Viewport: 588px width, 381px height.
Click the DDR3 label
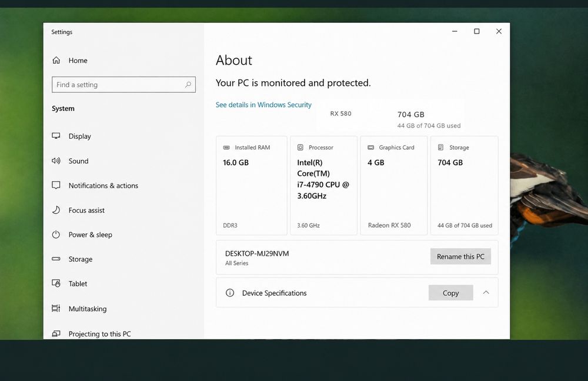[x=230, y=225]
